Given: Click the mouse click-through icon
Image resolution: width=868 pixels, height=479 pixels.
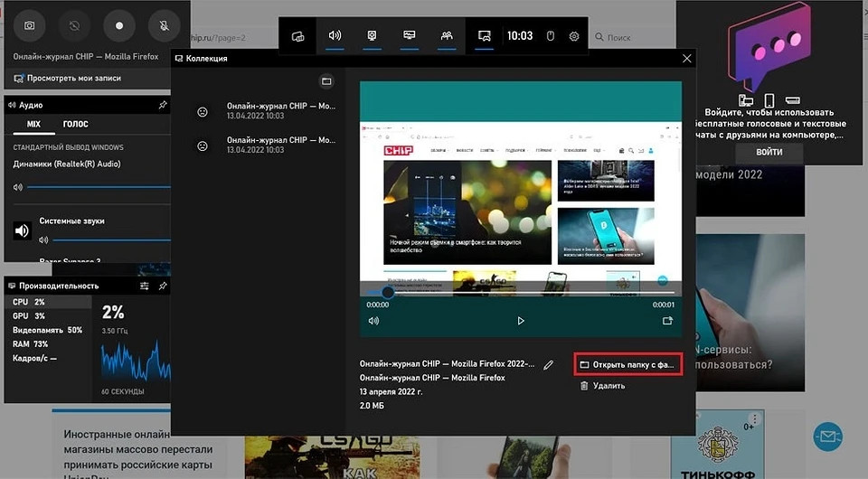Looking at the screenshot, I should [x=550, y=36].
